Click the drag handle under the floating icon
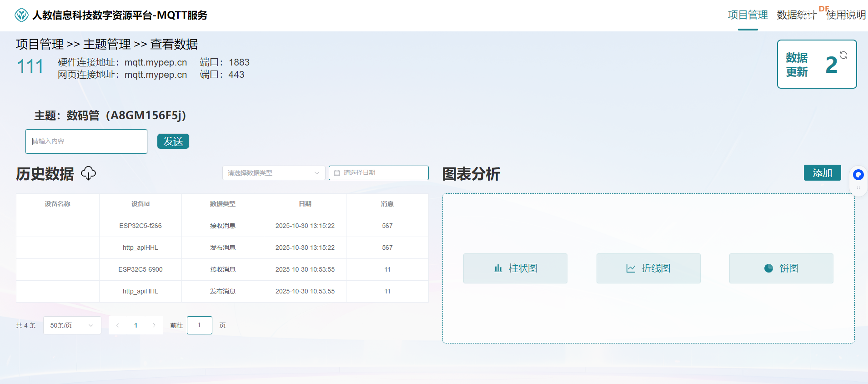 [x=858, y=188]
